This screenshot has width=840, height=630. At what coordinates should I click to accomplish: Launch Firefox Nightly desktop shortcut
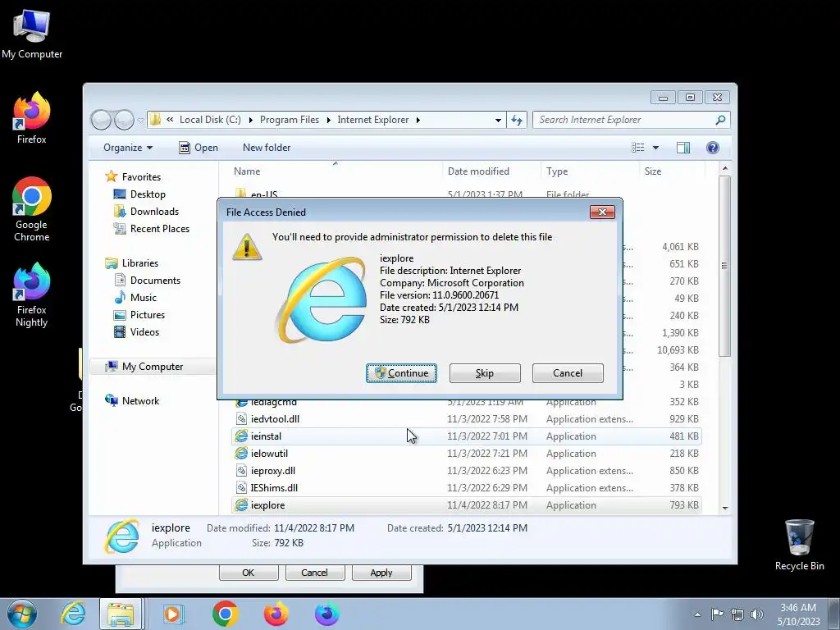click(x=32, y=294)
